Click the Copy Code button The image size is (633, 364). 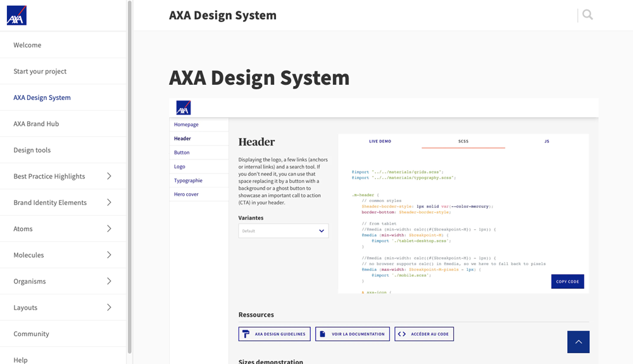[567, 281]
